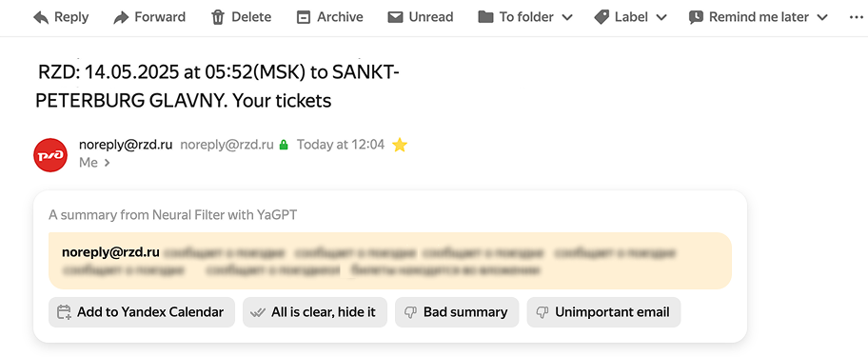This screenshot has height=357, width=868.
Task: Click the Forward arrow icon
Action: point(121,18)
